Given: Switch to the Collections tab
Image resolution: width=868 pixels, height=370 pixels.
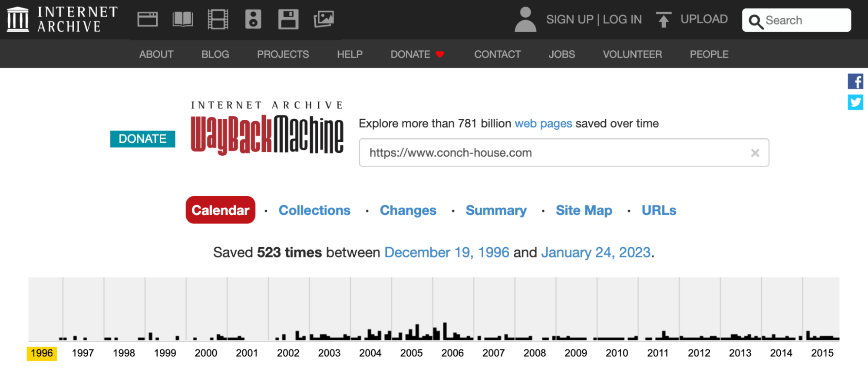Looking at the screenshot, I should (314, 210).
